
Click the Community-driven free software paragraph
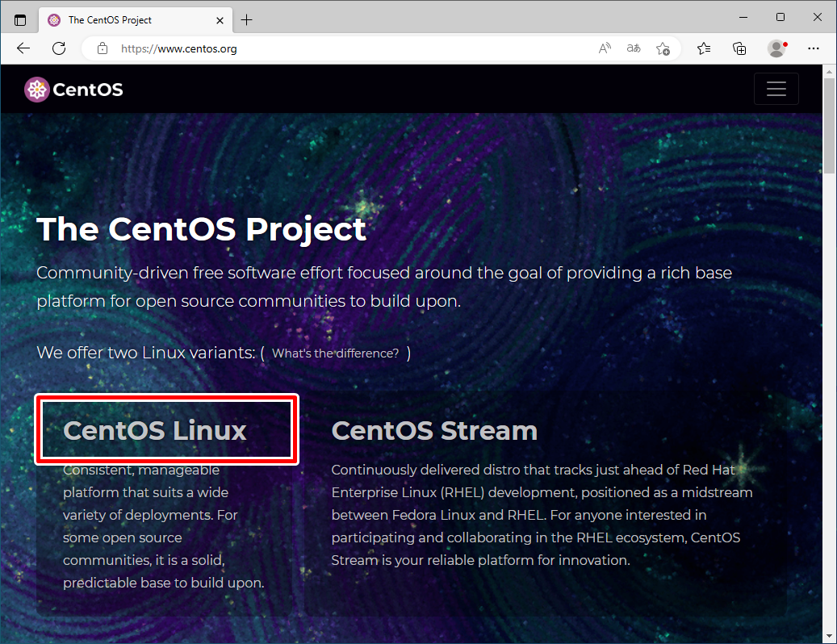[384, 287]
